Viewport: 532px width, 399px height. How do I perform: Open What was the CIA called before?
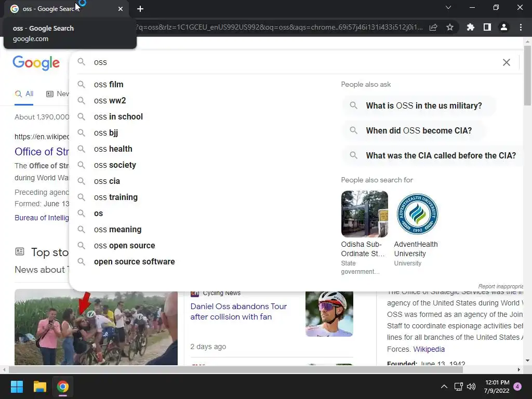433,156
